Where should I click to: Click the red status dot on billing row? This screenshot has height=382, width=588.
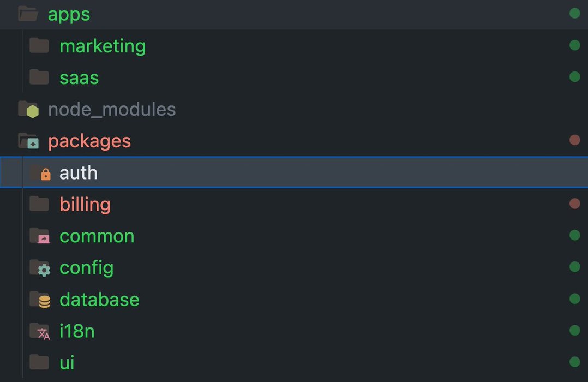574,204
